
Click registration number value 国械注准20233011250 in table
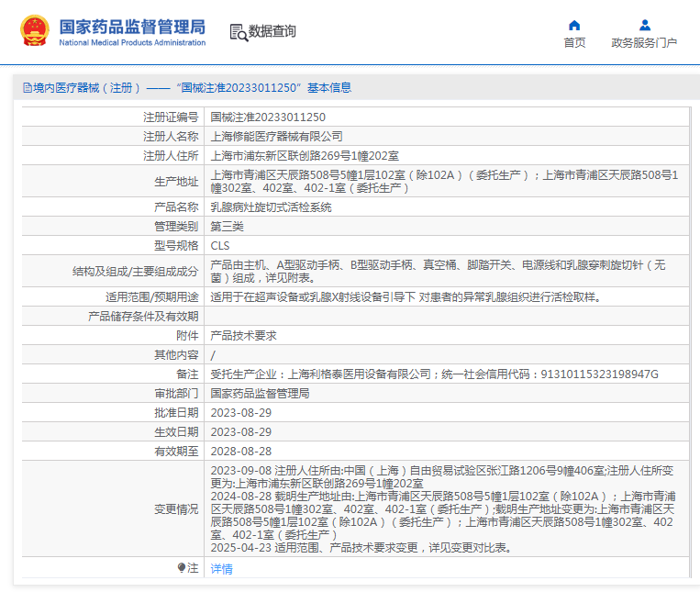[268, 117]
